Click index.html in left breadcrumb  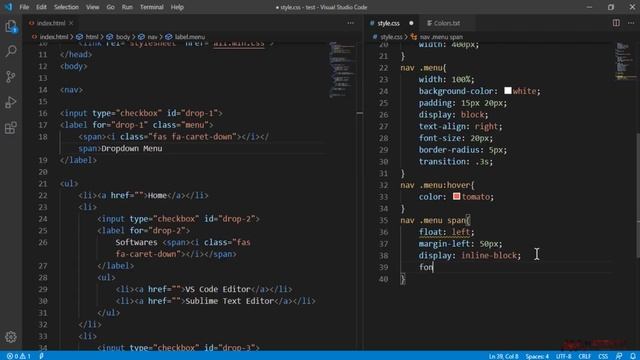point(53,37)
